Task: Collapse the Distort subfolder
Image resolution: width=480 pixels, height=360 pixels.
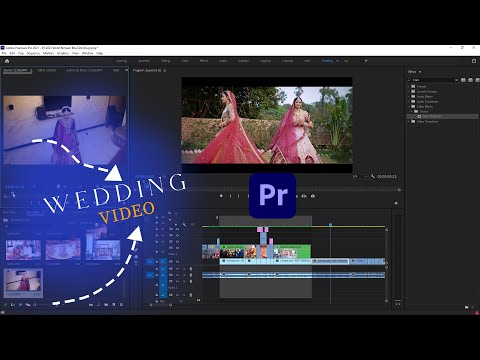Action: pyautogui.click(x=412, y=111)
